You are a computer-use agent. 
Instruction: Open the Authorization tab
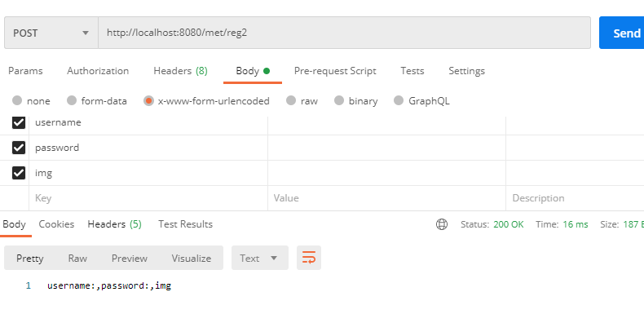tap(98, 71)
